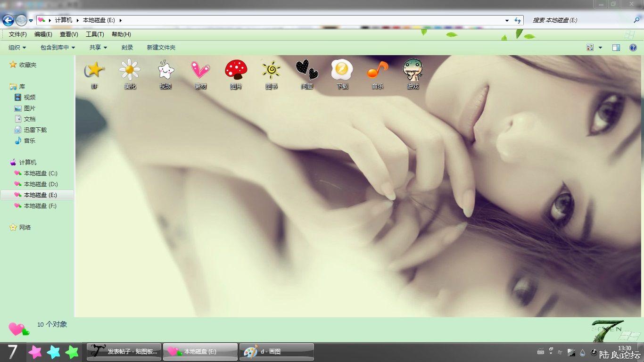Open the 查看(V) menu

69,34
